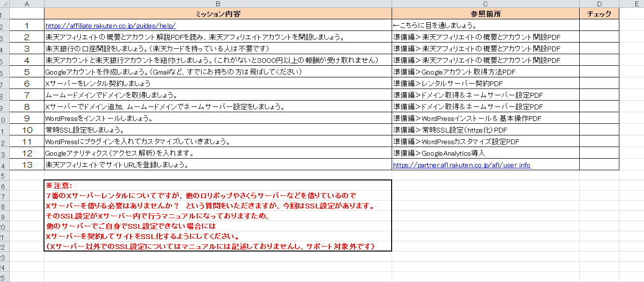Image resolution: width=644 pixels, height=282 pixels.
Task: Select the GoogleAnalytics導入 reference cell
Action: [485, 153]
